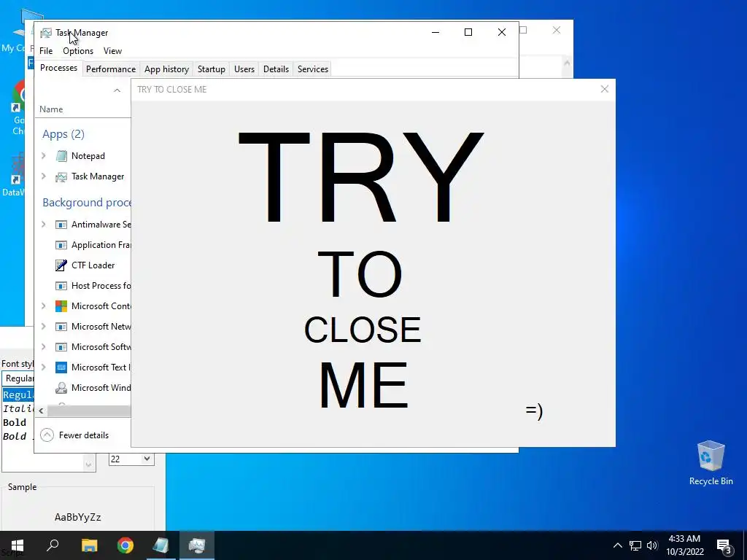Image resolution: width=747 pixels, height=560 pixels.
Task: Open the Recycle Bin desktop icon
Action: [x=711, y=463]
